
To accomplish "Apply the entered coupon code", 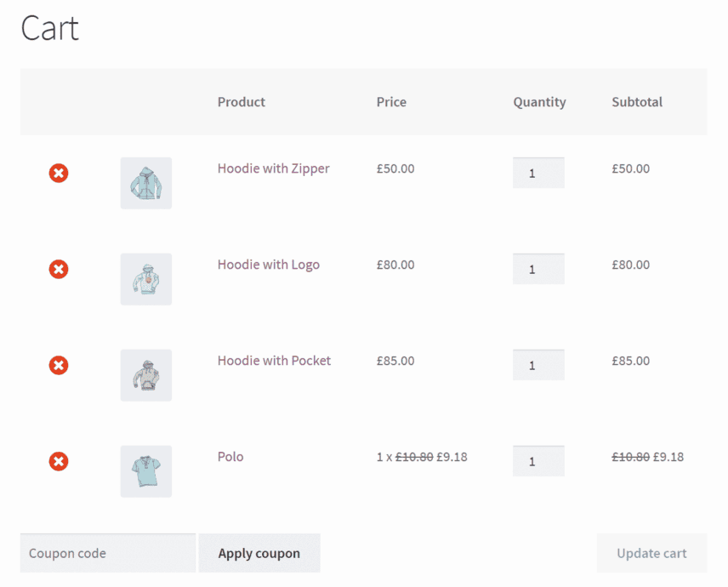I will point(259,552).
